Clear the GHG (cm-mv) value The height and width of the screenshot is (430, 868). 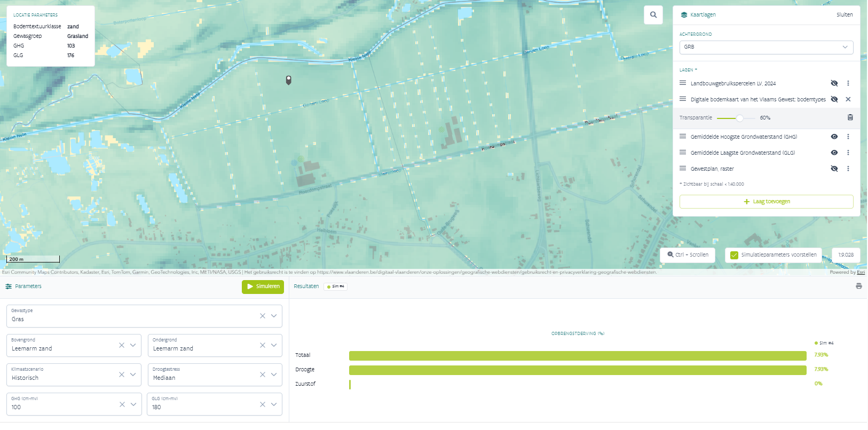(122, 404)
